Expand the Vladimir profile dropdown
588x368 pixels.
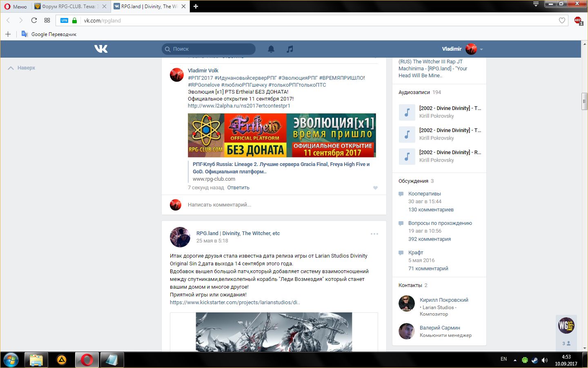[x=462, y=49]
